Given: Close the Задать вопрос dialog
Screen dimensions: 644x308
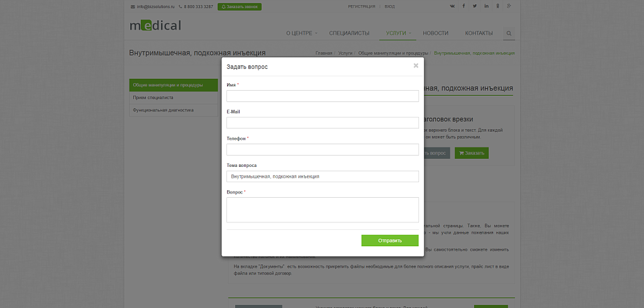Looking at the screenshot, I should click(x=416, y=66).
